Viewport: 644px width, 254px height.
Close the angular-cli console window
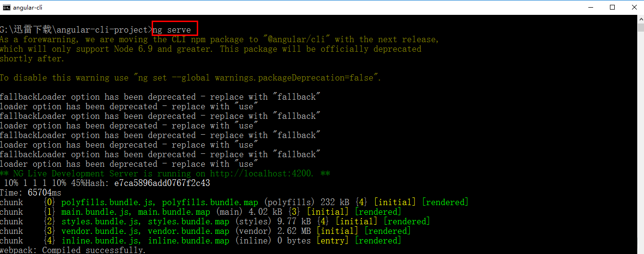click(x=633, y=7)
